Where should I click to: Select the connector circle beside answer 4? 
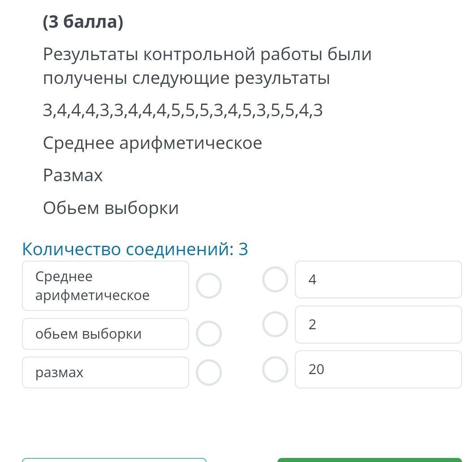coord(275,279)
